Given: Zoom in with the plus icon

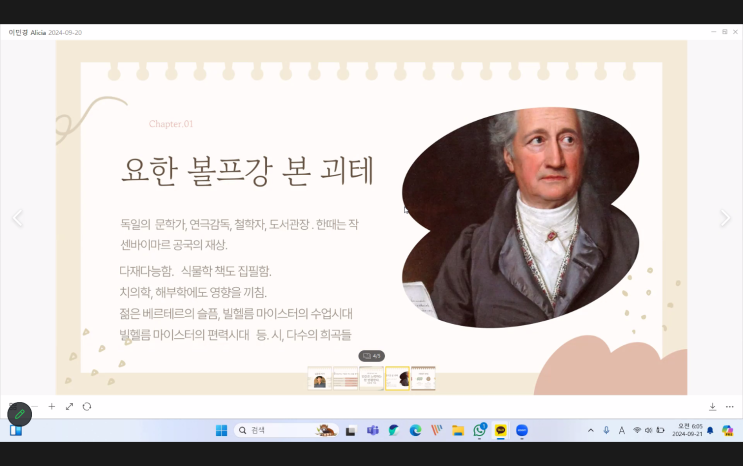Looking at the screenshot, I should (x=52, y=406).
